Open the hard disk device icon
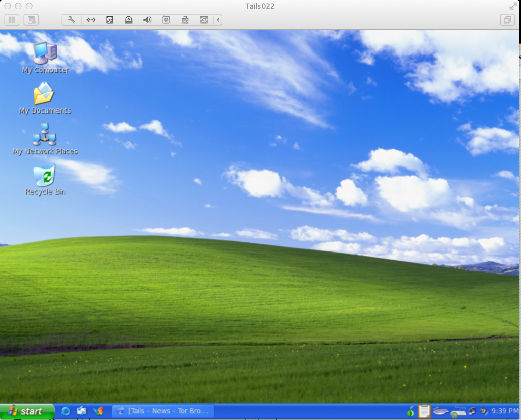This screenshot has height=420, width=521. (x=109, y=20)
